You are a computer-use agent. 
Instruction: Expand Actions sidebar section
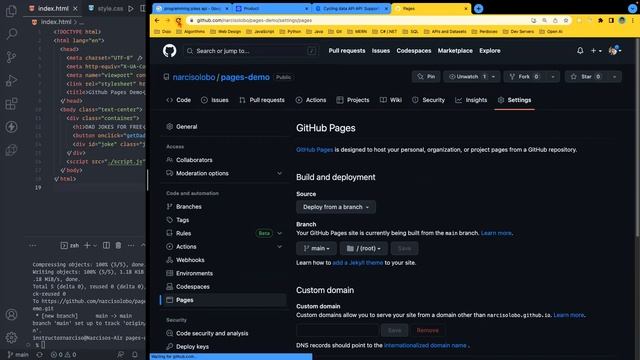pyautogui.click(x=280, y=247)
